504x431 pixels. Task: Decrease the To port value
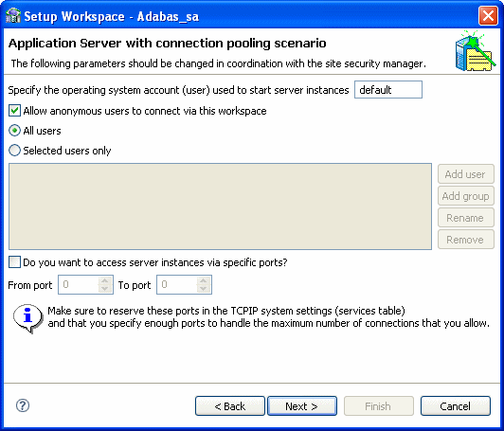coord(203,288)
